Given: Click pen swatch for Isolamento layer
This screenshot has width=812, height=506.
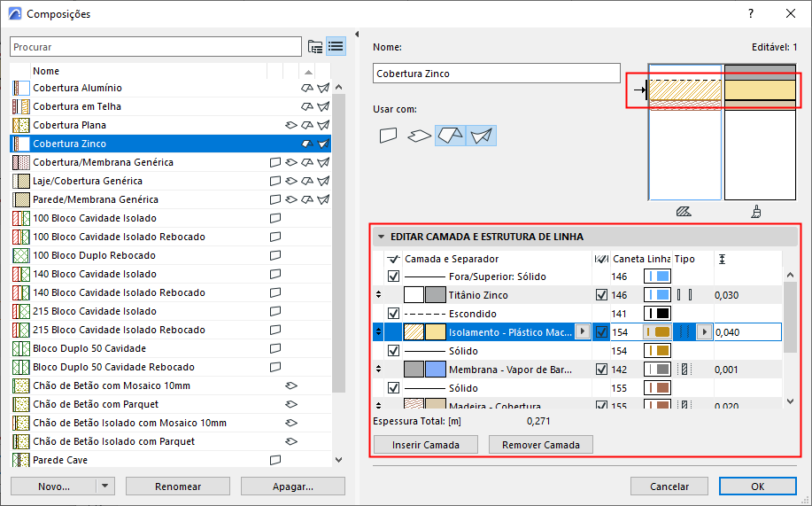Looking at the screenshot, I should (657, 332).
